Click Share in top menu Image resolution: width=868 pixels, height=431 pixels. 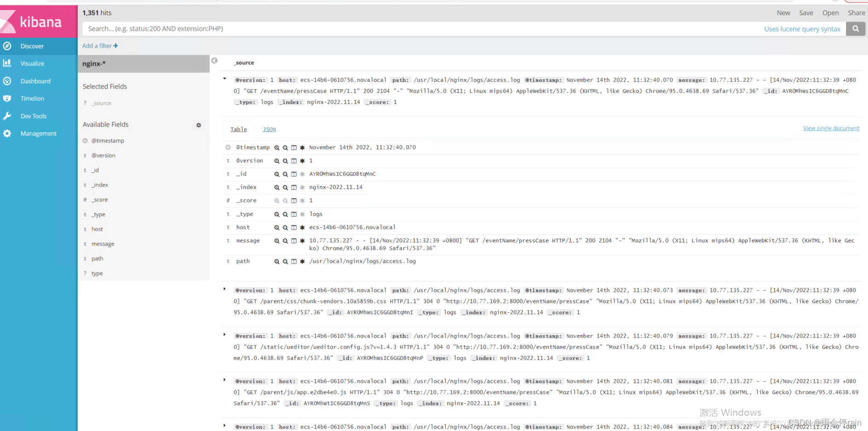(x=857, y=13)
